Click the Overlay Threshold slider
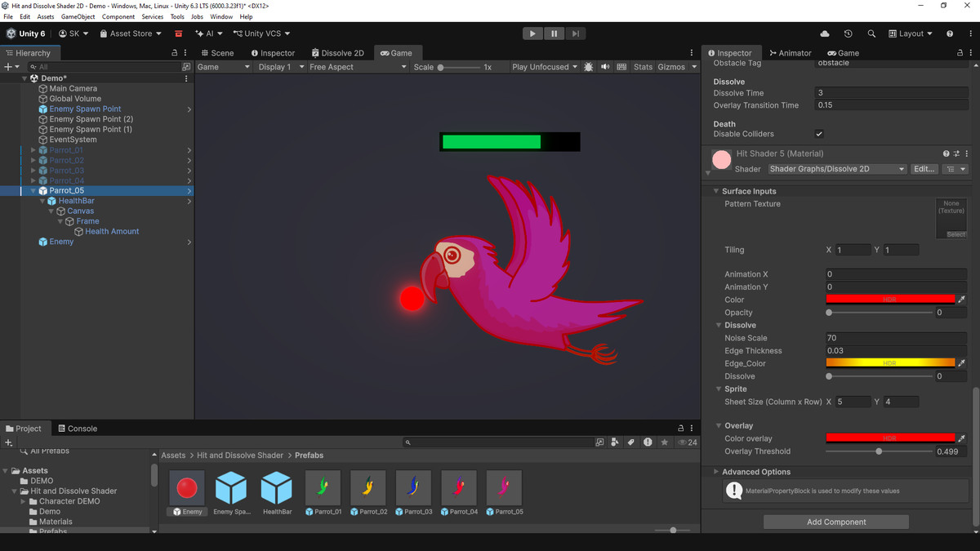Screen dimensions: 980x551 (879, 451)
